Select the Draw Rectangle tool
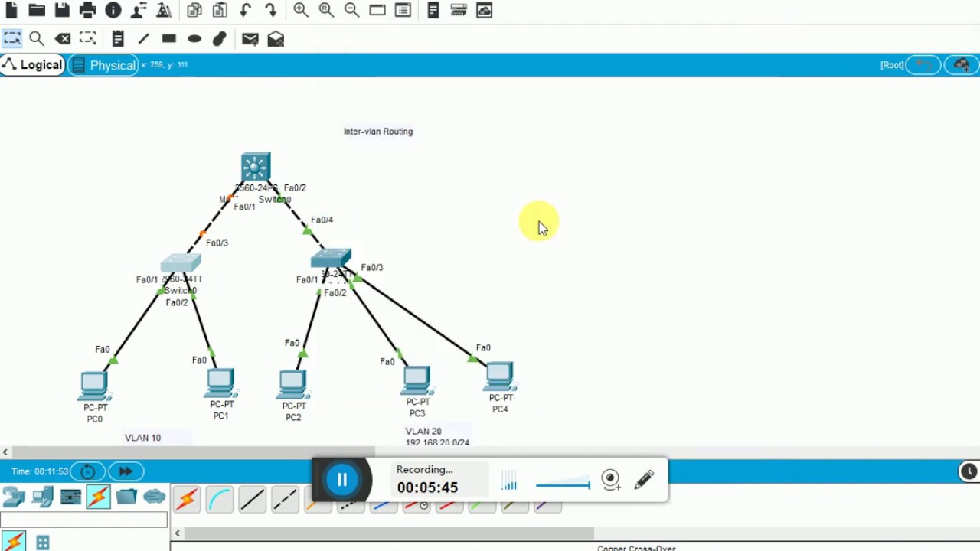Viewport: 980px width, 551px height. point(169,38)
